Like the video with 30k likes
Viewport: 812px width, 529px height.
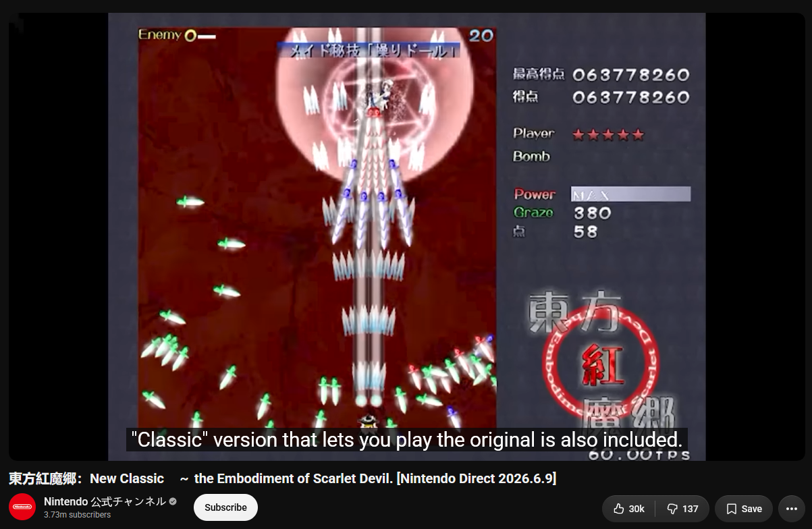point(628,509)
